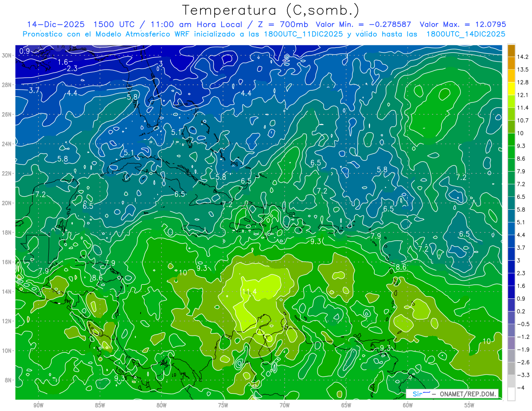Click the "13.5" colorbar scale label
The width and height of the screenshot is (532, 411).
[524, 70]
